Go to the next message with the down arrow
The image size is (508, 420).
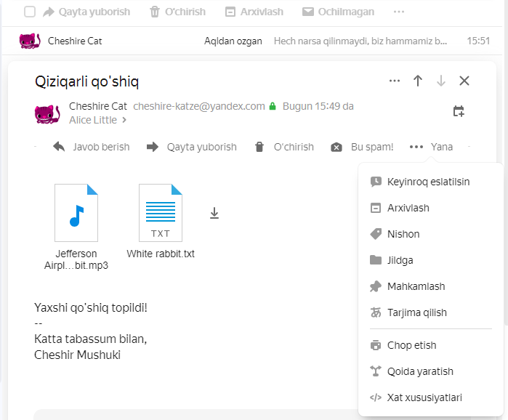[x=441, y=81]
